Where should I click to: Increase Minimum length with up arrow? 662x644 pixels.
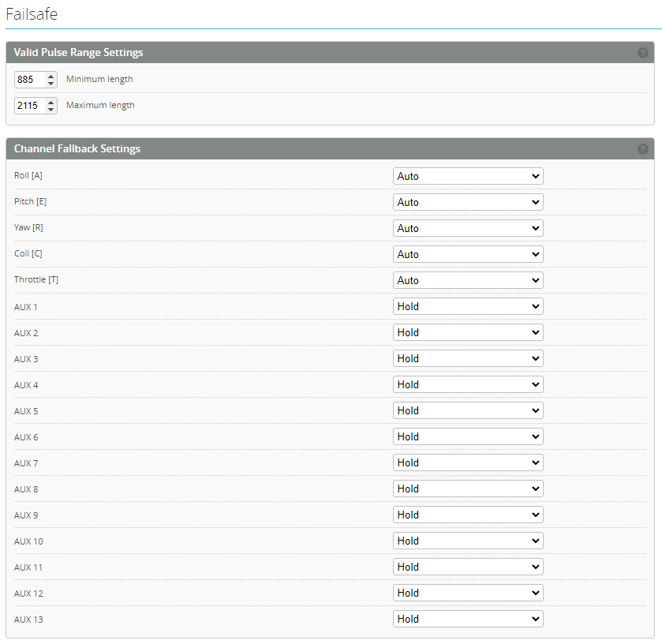(51, 76)
